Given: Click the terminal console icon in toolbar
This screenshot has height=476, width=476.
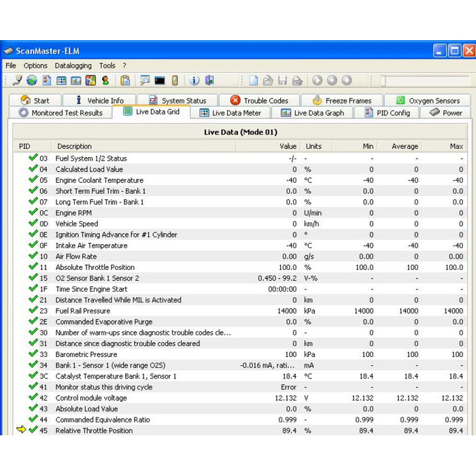Looking at the screenshot, I should (160, 81).
